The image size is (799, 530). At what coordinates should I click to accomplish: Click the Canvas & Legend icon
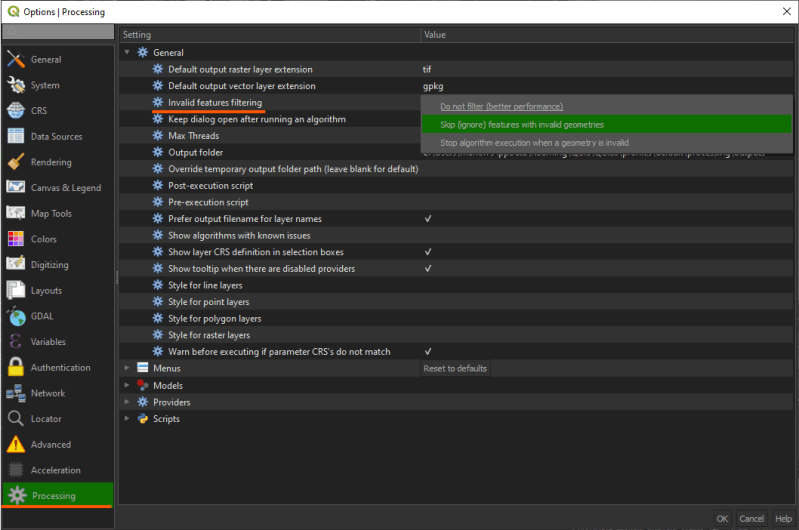pos(16,188)
